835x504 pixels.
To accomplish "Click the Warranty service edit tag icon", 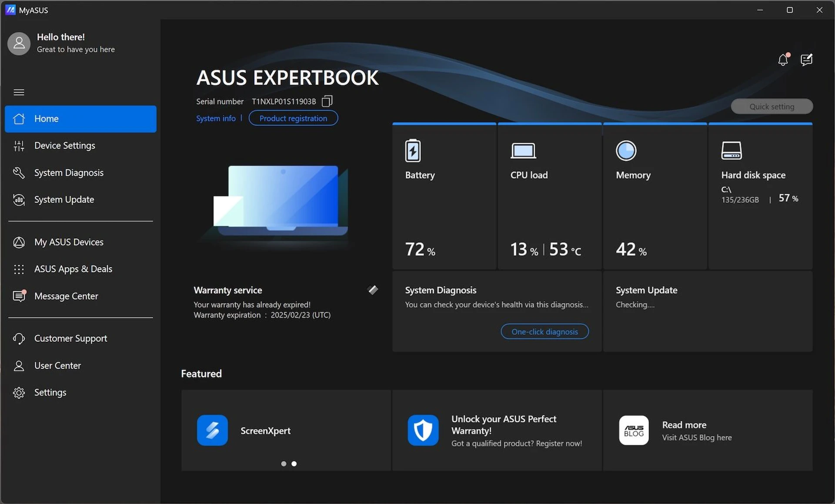I will tap(373, 290).
